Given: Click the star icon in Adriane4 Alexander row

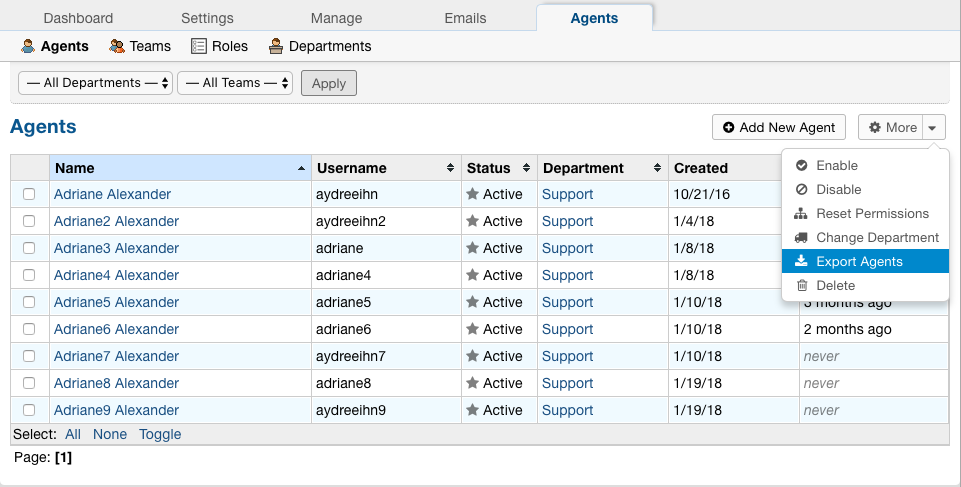Looking at the screenshot, I should click(x=472, y=274).
